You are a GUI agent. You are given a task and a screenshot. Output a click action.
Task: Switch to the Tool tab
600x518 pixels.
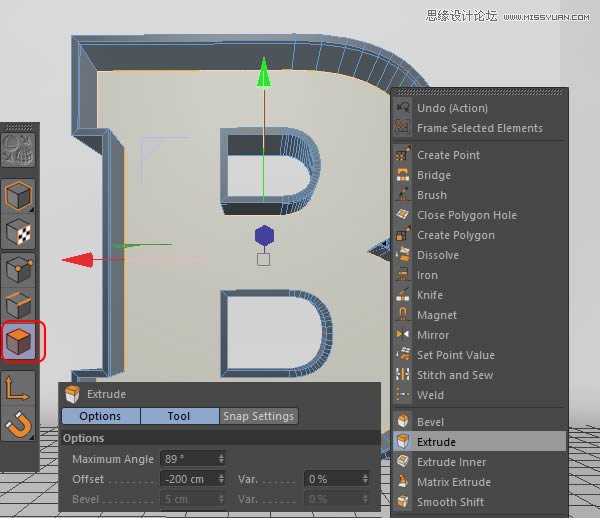click(179, 416)
